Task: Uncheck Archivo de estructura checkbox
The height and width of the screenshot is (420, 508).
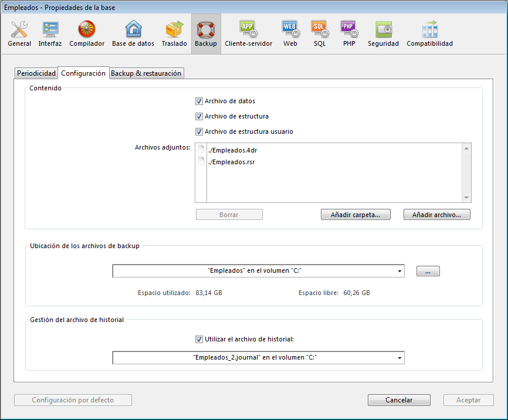Action: [199, 116]
